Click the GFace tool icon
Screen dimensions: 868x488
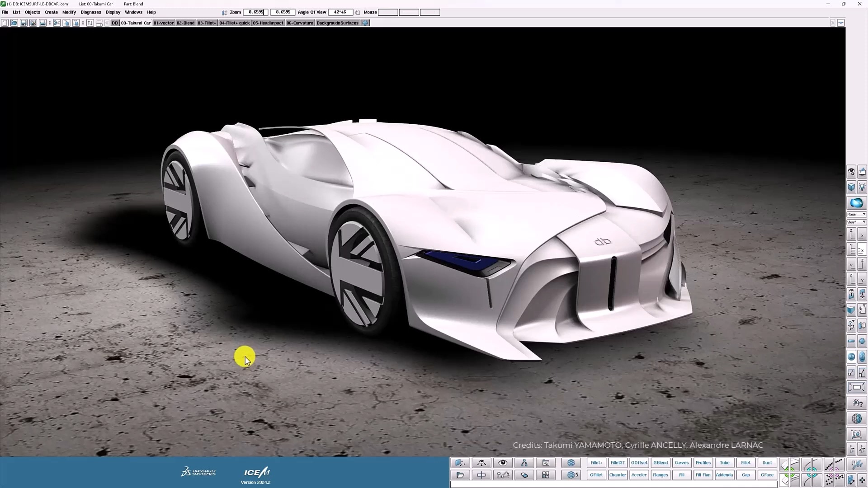tap(768, 475)
